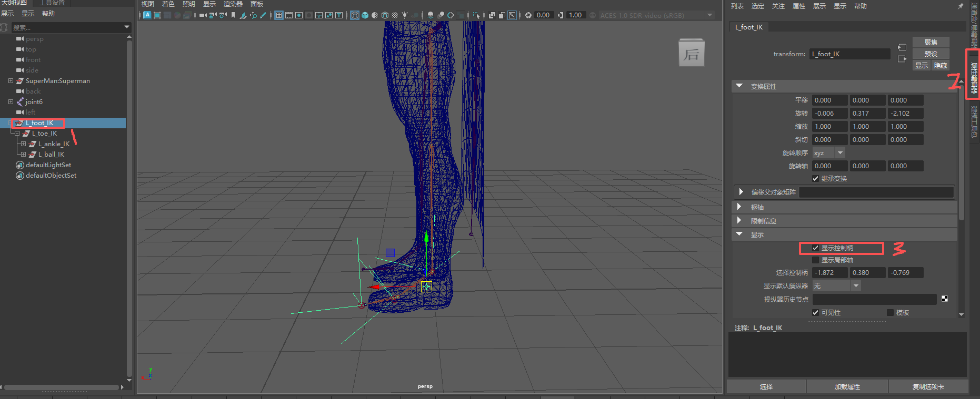Screen dimensions: 980x399
Task: Click the camera bookmarks icon
Action: point(233,15)
